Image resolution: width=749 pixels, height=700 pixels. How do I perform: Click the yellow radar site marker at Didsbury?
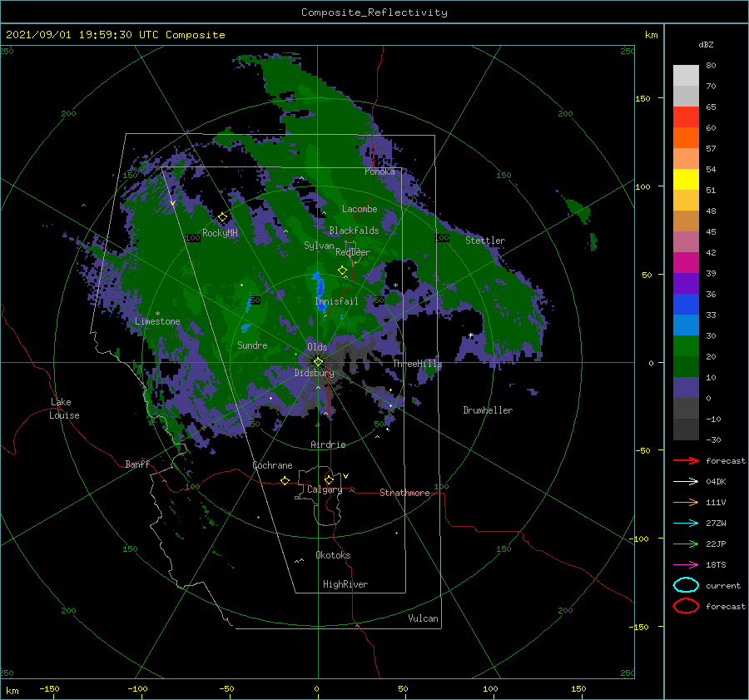[x=318, y=362]
